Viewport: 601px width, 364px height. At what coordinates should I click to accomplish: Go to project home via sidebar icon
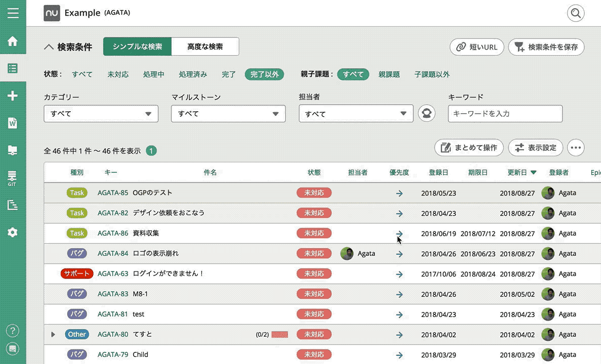coord(13,41)
